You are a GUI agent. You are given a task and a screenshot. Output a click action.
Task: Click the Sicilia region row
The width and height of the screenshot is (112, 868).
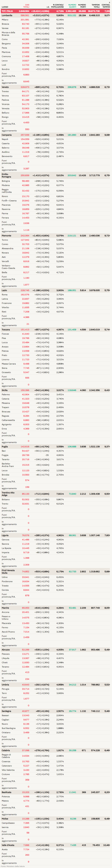[56, 391]
